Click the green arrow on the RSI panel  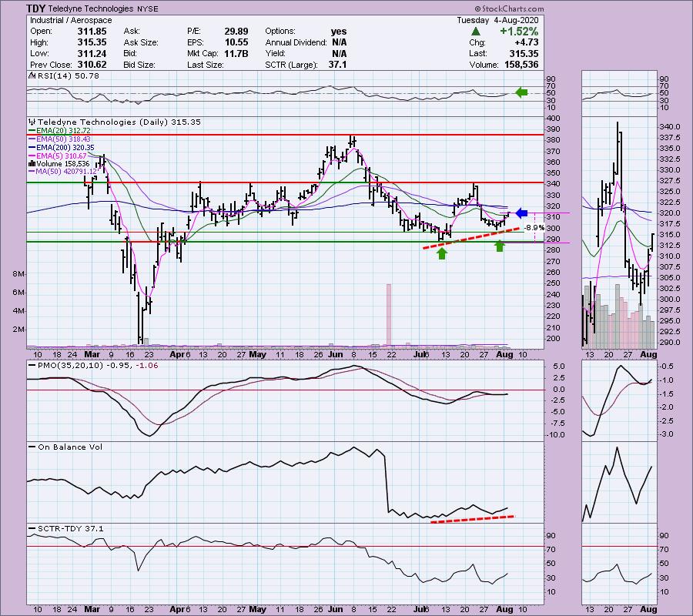tap(522, 93)
